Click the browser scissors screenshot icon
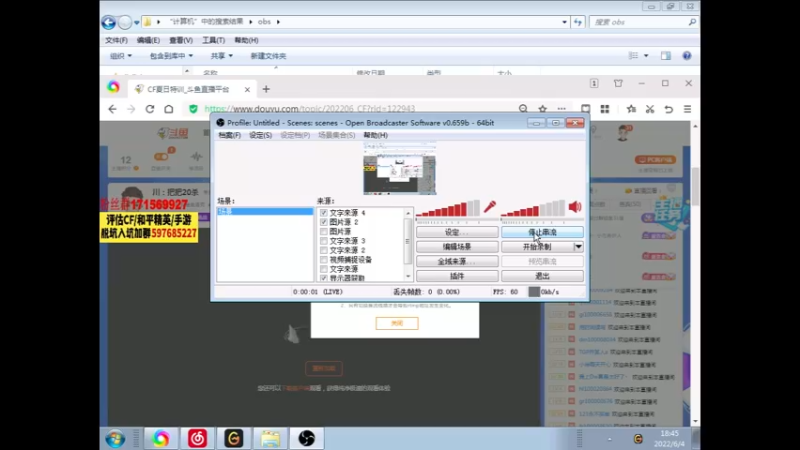The image size is (800, 450). [649, 109]
